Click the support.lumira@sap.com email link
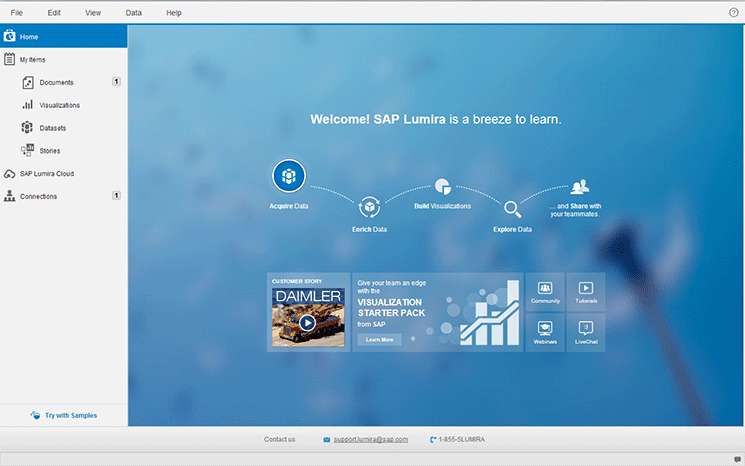Image resolution: width=745 pixels, height=466 pixels. pyautogui.click(x=370, y=439)
